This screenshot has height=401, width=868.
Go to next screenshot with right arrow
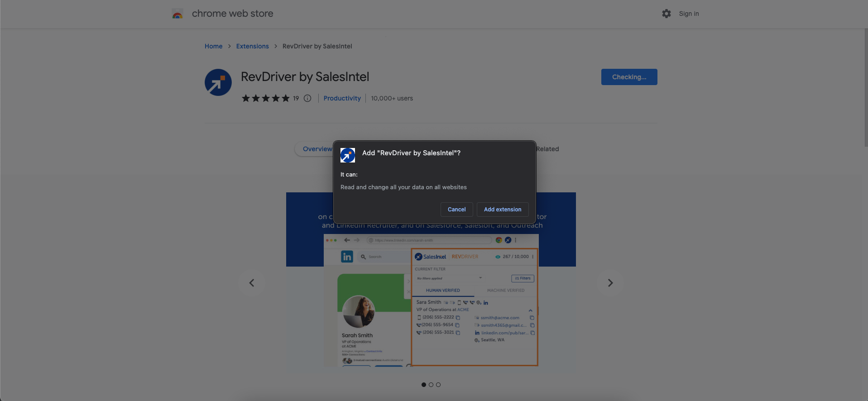610,283
